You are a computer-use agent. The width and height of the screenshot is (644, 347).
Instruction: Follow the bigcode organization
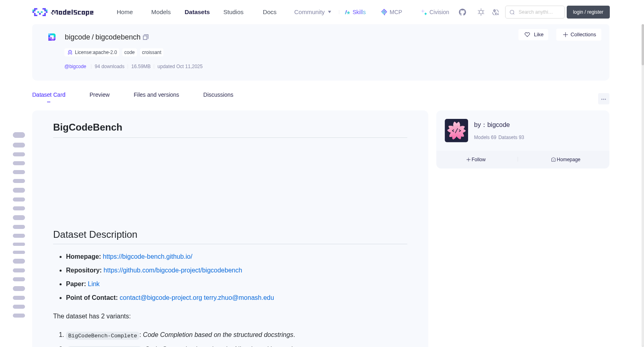coord(476,160)
